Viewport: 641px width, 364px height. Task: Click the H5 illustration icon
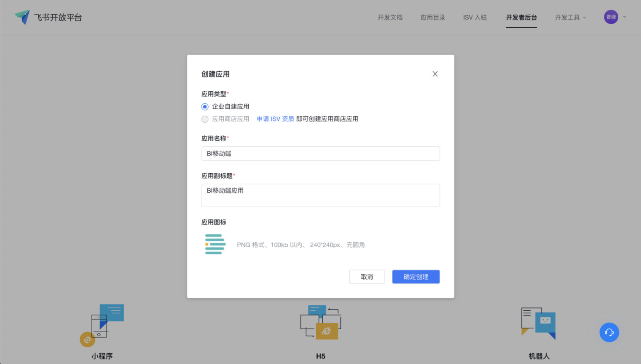[x=320, y=322]
